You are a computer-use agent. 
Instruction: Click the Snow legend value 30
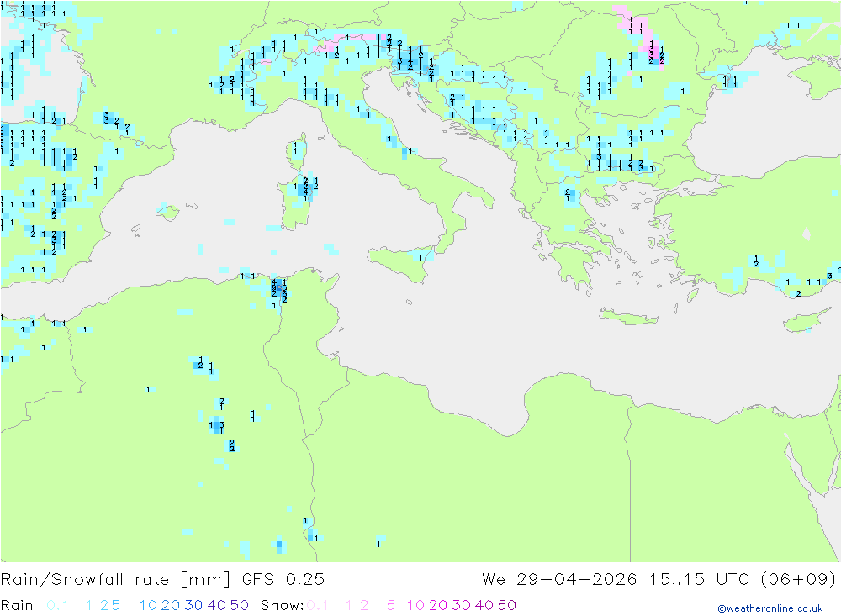coord(461,605)
